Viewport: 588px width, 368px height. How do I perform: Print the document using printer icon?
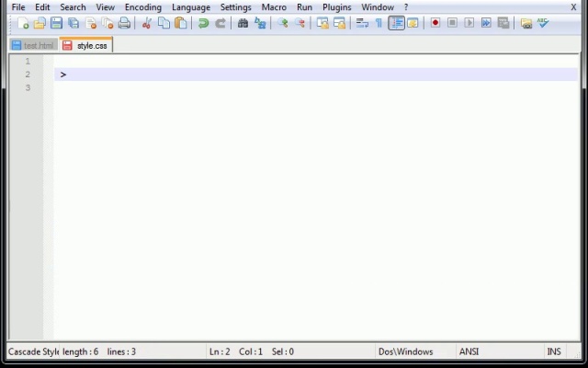click(125, 23)
